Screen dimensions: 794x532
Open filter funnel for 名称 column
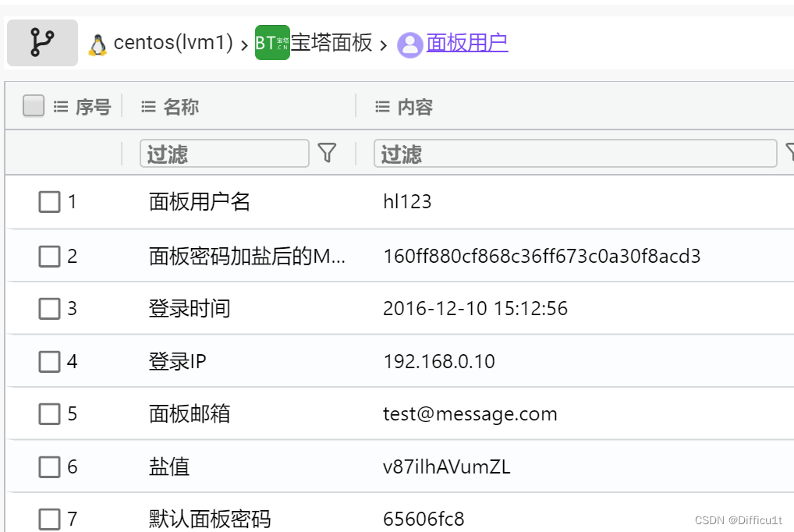[327, 153]
